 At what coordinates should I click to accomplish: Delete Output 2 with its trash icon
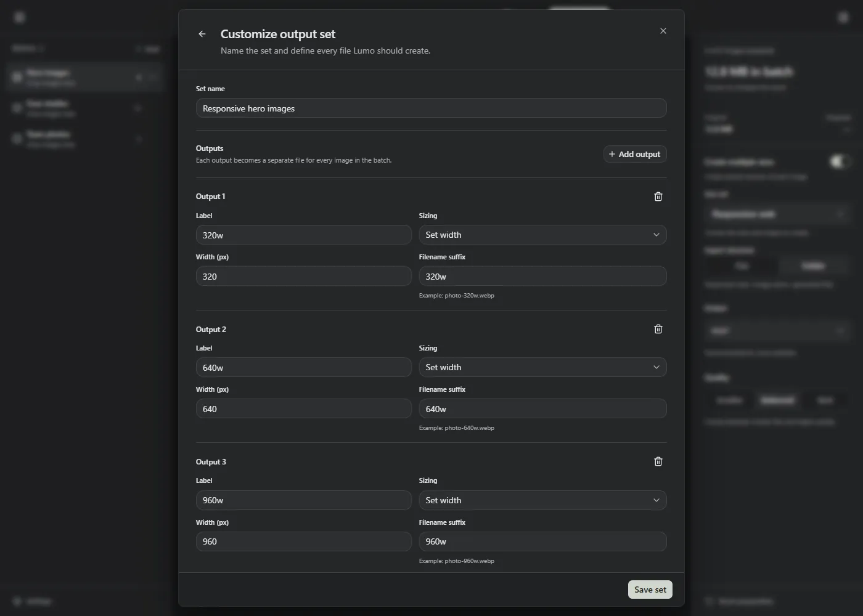tap(658, 329)
